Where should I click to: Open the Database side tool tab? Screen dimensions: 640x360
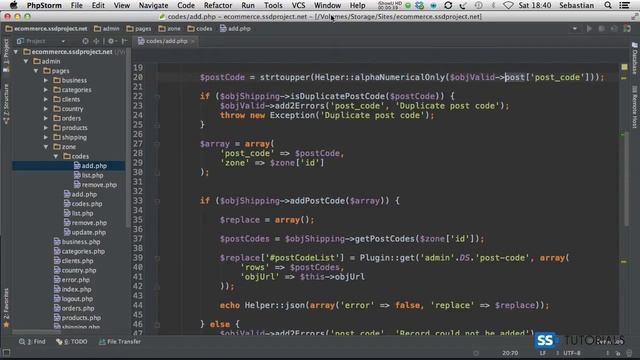coord(635,59)
